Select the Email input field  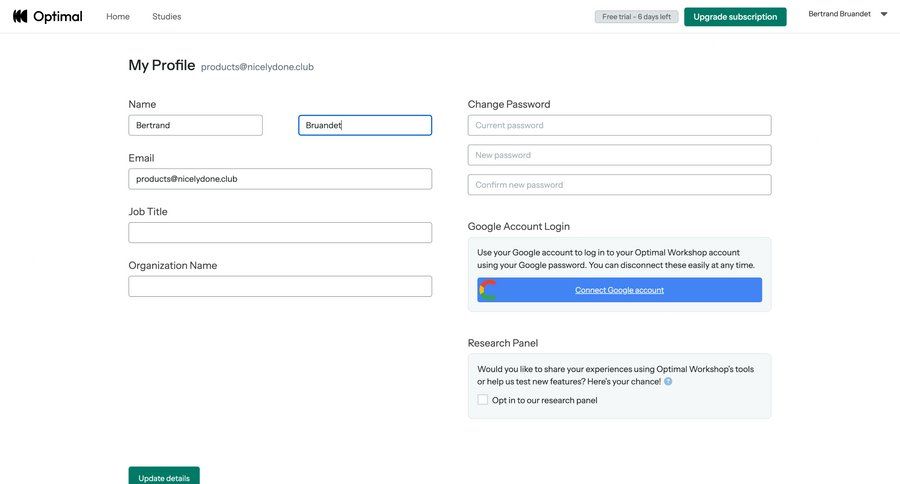point(280,179)
